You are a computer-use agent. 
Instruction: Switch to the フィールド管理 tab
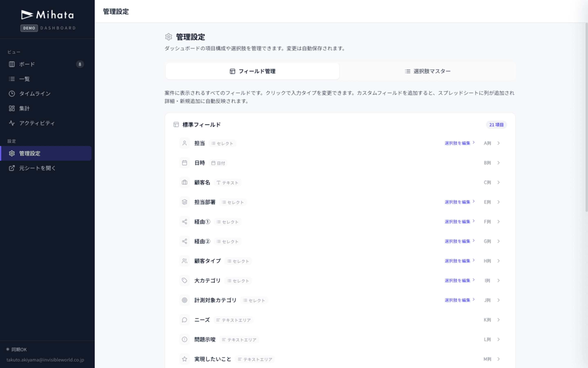[252, 71]
